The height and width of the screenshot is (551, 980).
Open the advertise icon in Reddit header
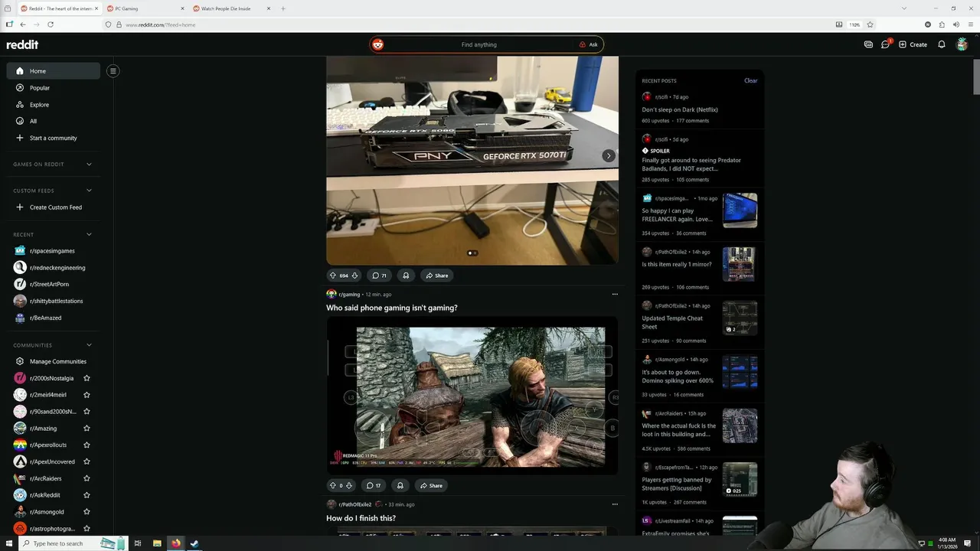click(868, 44)
